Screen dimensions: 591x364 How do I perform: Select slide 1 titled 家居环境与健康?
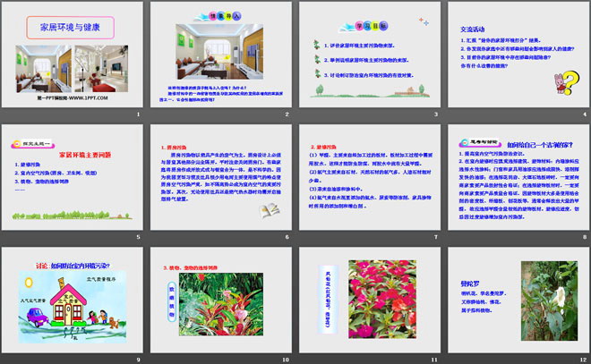point(73,55)
